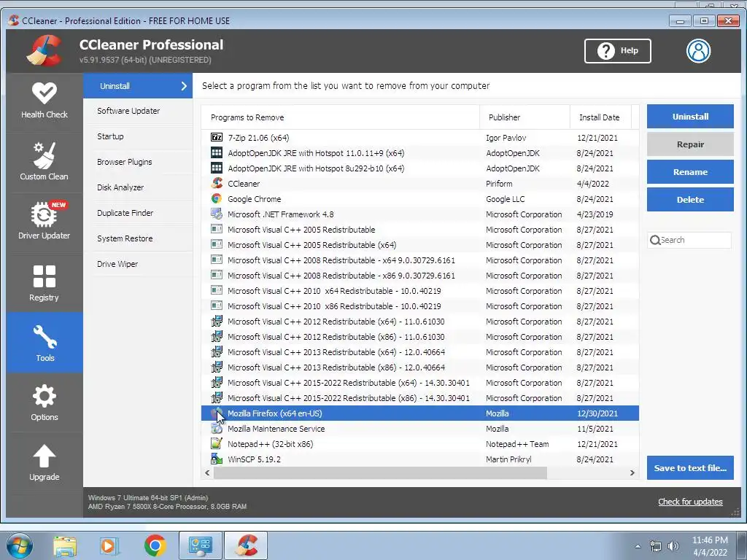Open the Help button
The height and width of the screenshot is (560, 747).
(617, 50)
